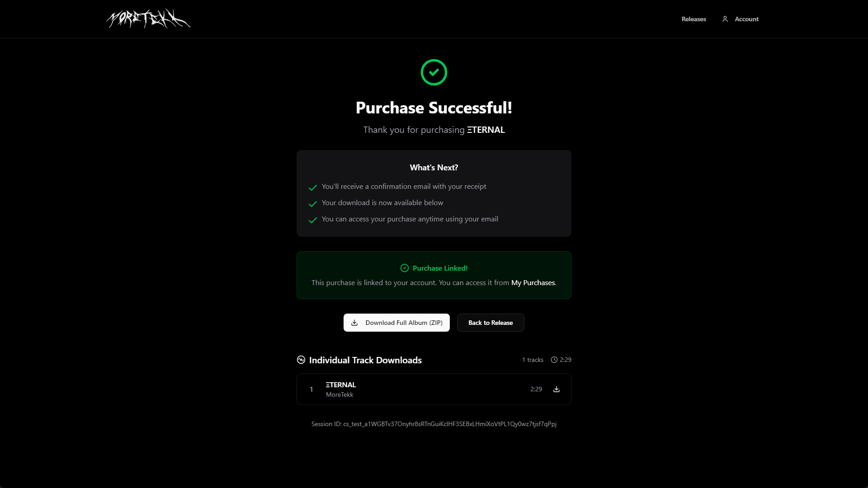Click the 1 tracks count label

pos(532,360)
